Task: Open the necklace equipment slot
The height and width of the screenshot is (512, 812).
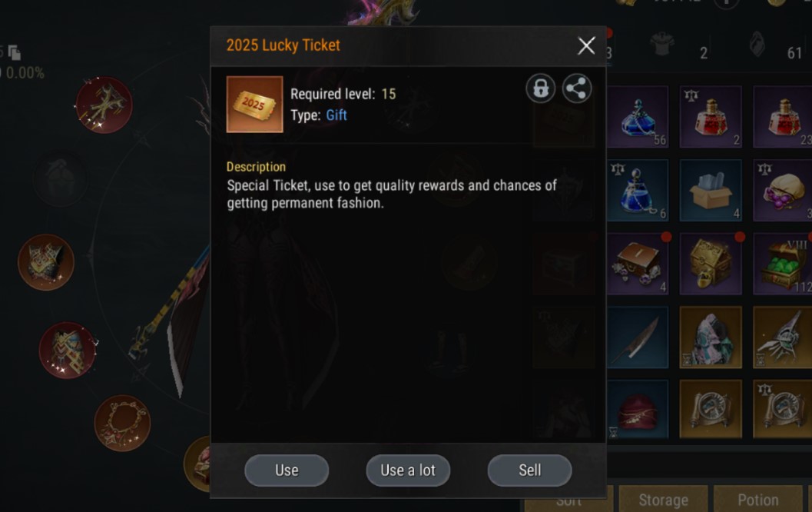Action: click(x=123, y=424)
